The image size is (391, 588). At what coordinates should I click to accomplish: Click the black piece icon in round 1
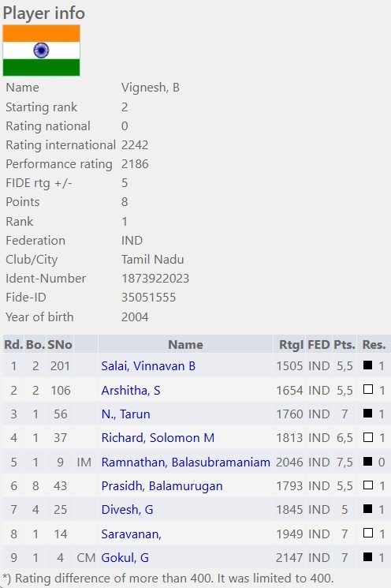(x=368, y=365)
